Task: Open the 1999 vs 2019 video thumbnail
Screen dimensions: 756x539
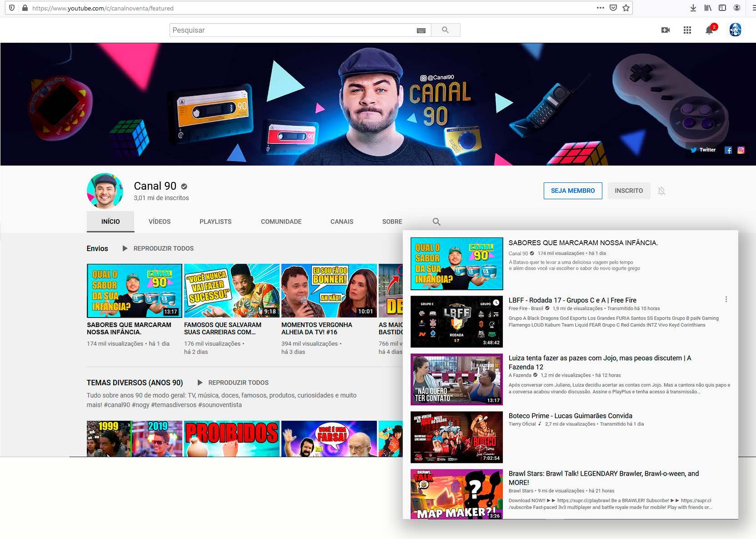Action: pos(135,438)
